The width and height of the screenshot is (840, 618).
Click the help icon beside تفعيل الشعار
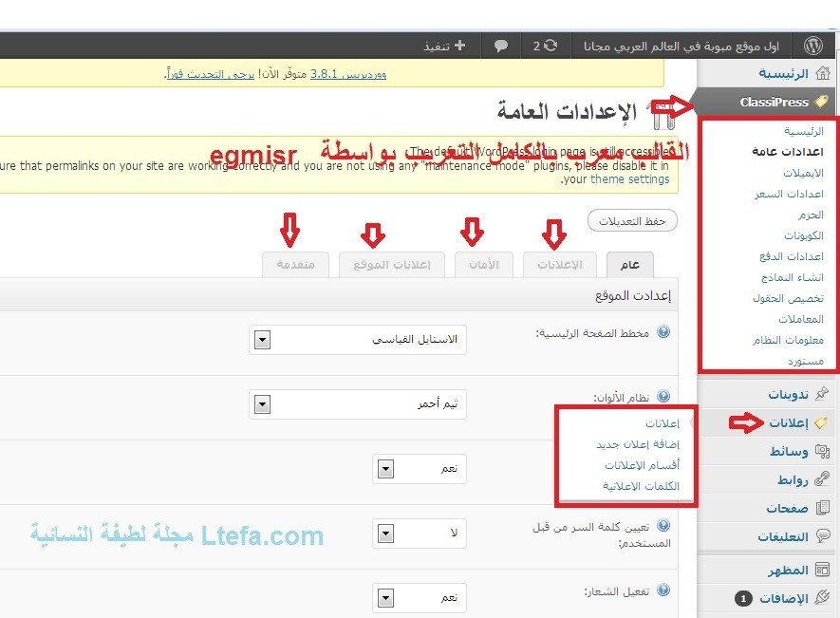[x=663, y=590]
